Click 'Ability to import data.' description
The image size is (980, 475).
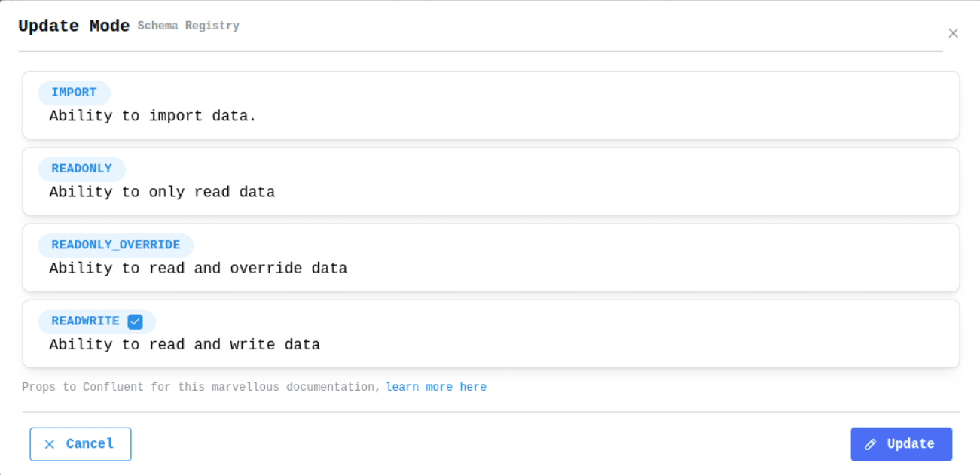click(x=153, y=116)
